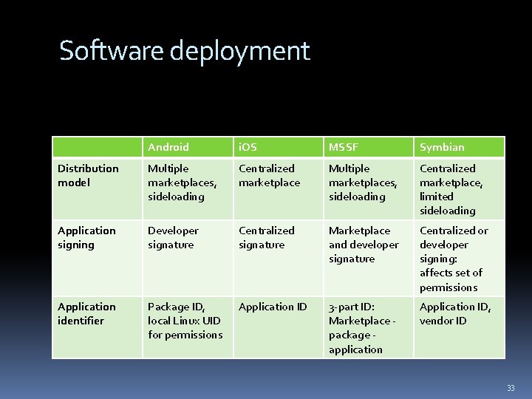Select the 'MSSF' column header

tap(369, 147)
